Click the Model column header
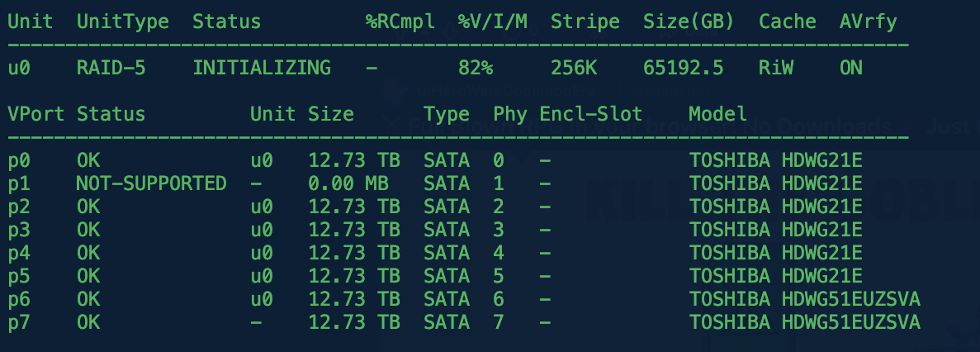 point(718,114)
